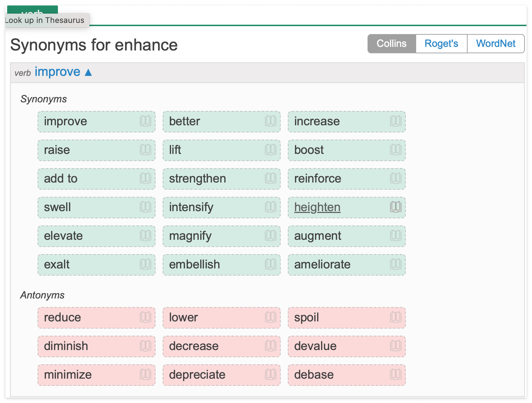Click the book icon next to "debase"
This screenshot has height=403, width=532.
click(x=395, y=374)
